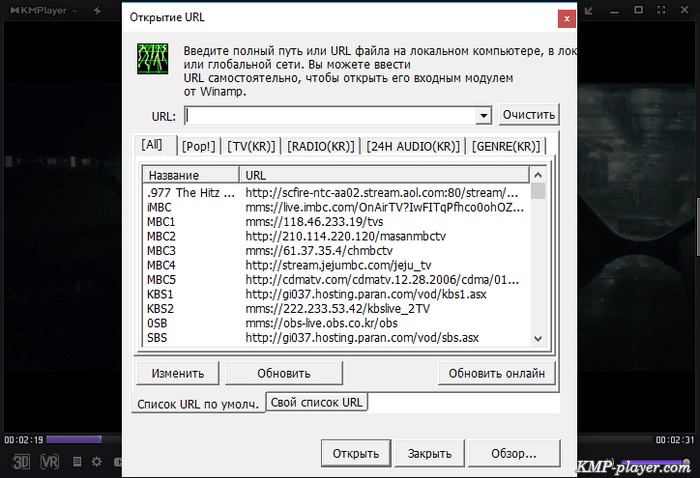The width and height of the screenshot is (700, 478).
Task: Refresh list with Обновить button
Action: click(x=284, y=373)
